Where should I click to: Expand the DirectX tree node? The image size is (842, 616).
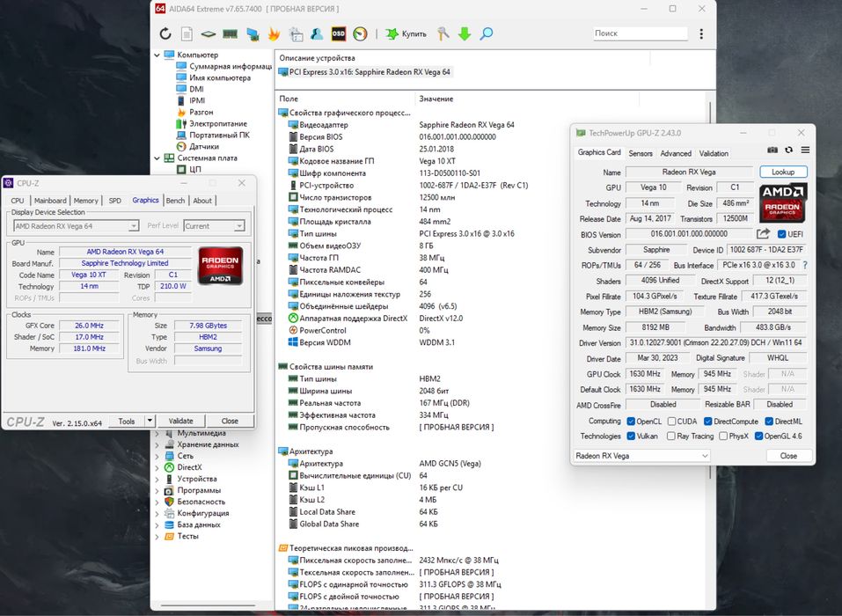click(x=157, y=467)
